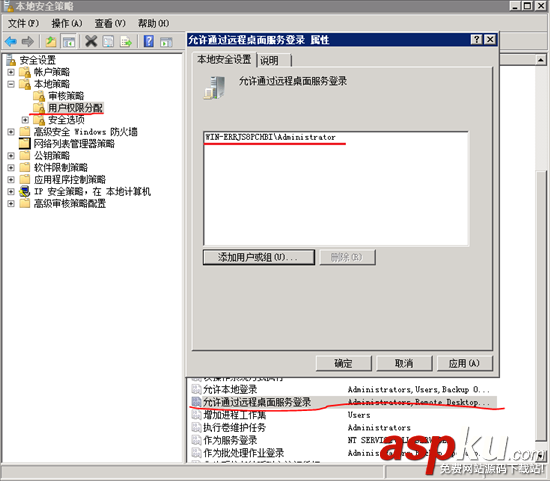Close the properties dialog with X
Viewport: 550px width, 481px height.
(490, 40)
